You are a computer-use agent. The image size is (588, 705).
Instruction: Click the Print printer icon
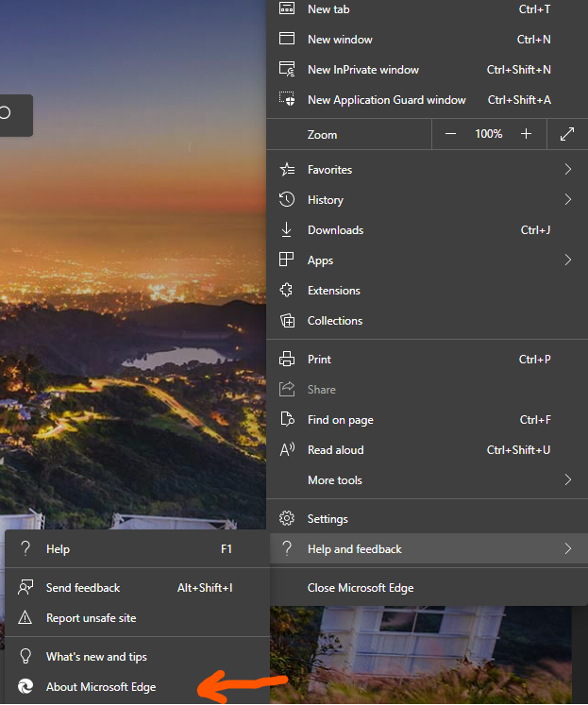point(288,360)
